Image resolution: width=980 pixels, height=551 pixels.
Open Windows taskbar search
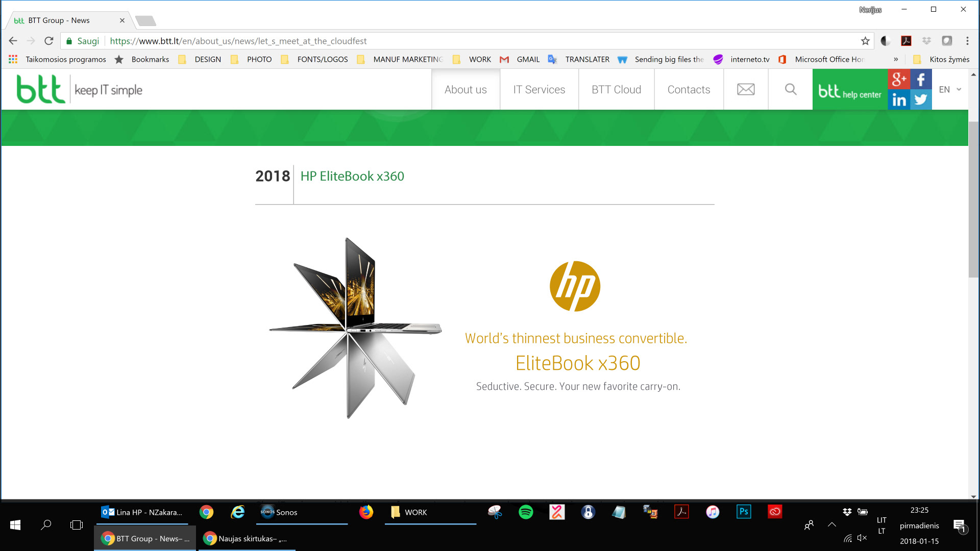pyautogui.click(x=46, y=524)
